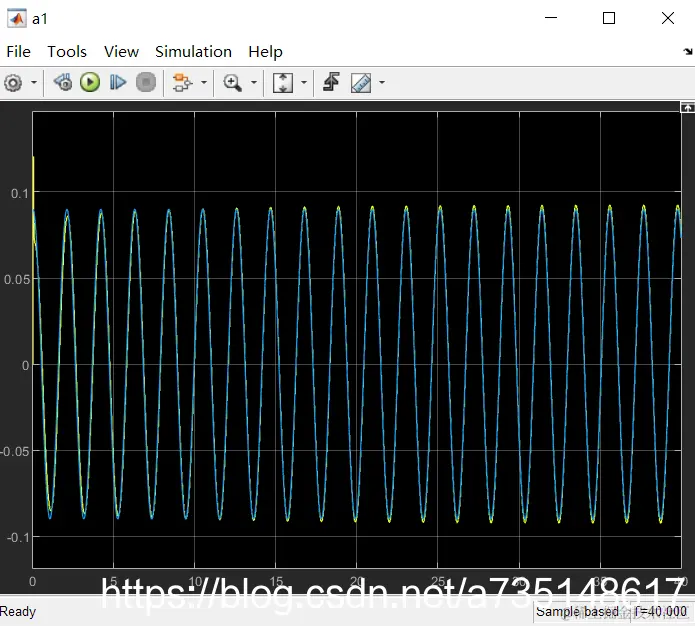Viewport: 695px width, 626px height.
Task: Expand the Zoom tool dropdown arrow
Action: [x=254, y=82]
